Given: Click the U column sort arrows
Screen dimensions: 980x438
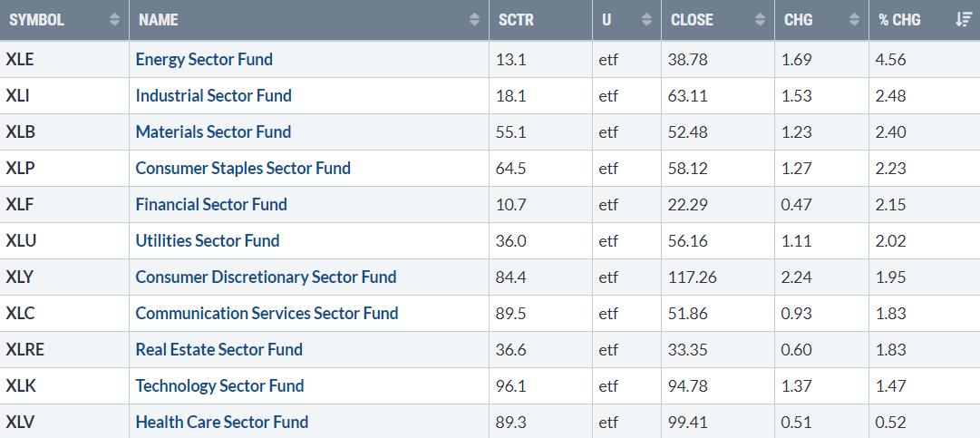Looking at the screenshot, I should click(646, 20).
